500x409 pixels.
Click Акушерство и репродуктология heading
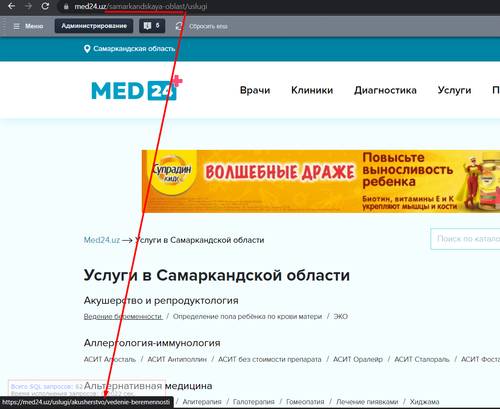(161, 300)
